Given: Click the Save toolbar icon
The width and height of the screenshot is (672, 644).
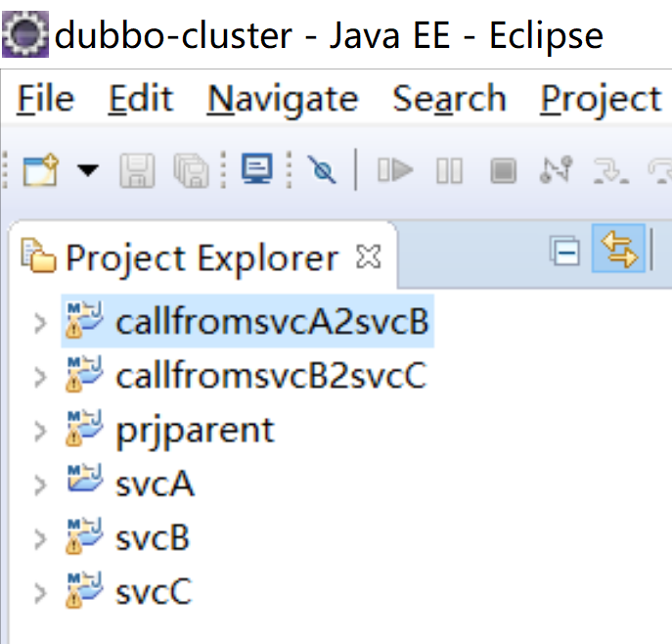Looking at the screenshot, I should [x=136, y=171].
